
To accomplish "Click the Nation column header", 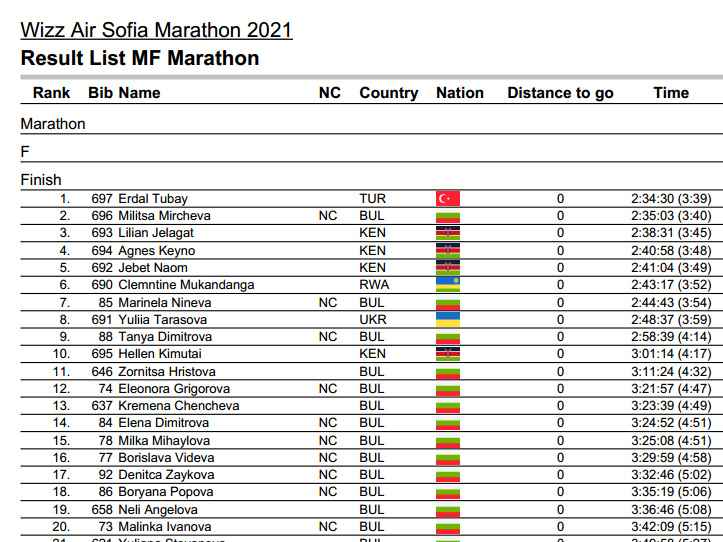I will pos(460,93).
